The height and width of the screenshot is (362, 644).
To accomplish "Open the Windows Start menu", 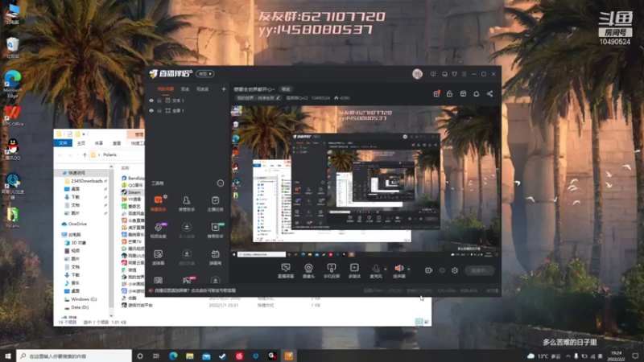I will pos(8,356).
